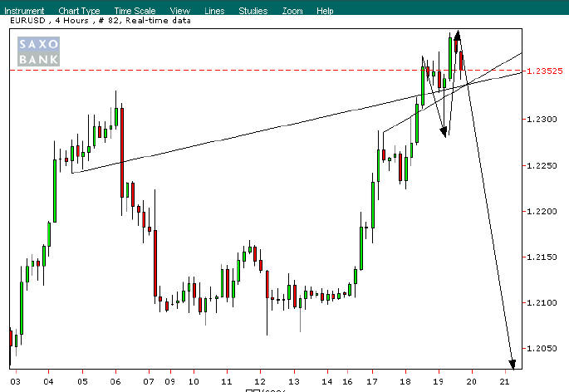The height and width of the screenshot is (392, 569).
Task: Click the 1.2200 price axis label
Action: [x=542, y=211]
